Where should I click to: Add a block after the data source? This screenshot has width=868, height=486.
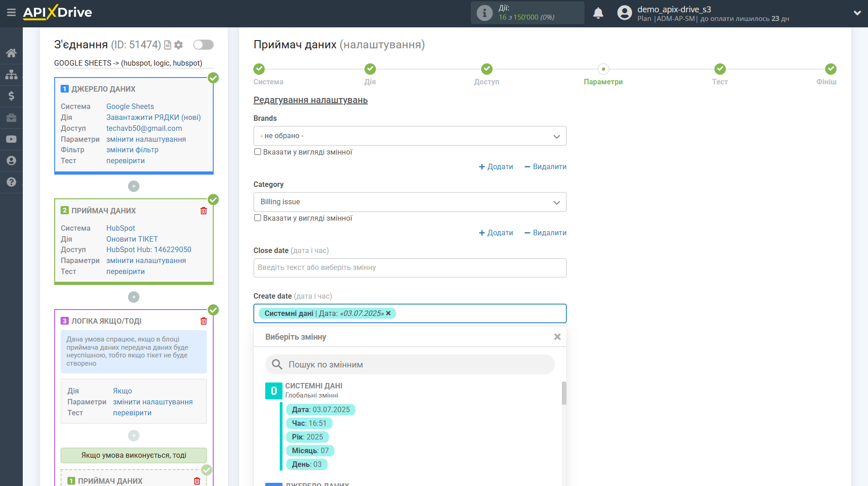134,186
